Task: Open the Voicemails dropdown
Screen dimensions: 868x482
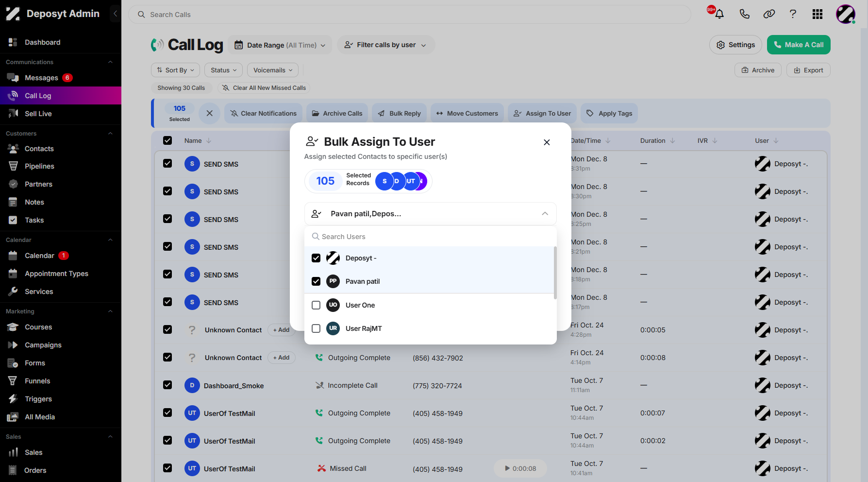Action: pos(273,70)
